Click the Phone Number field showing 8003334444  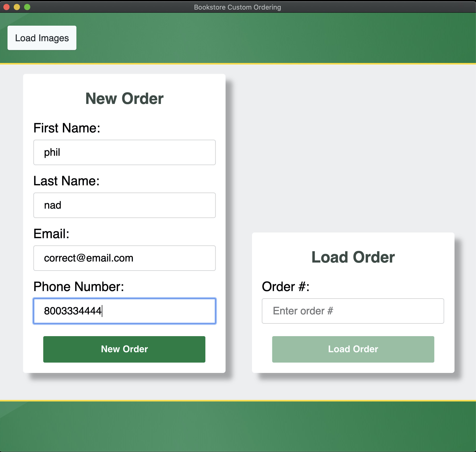coord(124,311)
